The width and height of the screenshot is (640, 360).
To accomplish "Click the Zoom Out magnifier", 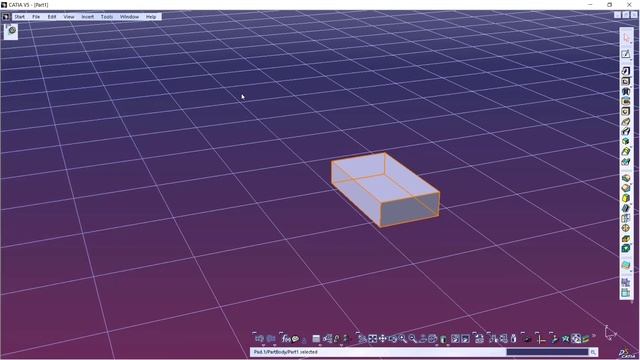I will [x=413, y=339].
